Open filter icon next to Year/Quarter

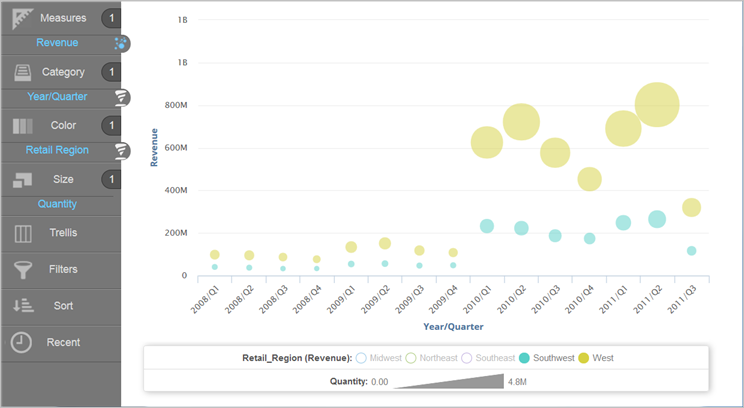pyautogui.click(x=121, y=97)
